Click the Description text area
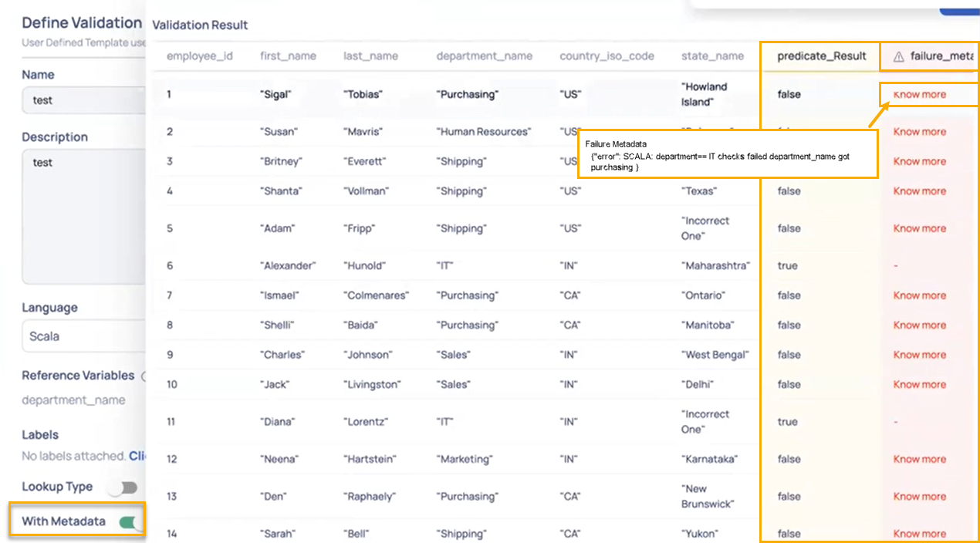Screen dimensions: 980x543 [83, 216]
